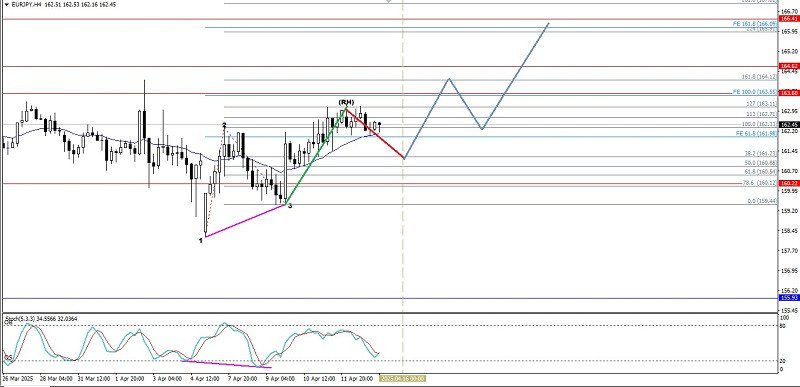Image resolution: width=800 pixels, height=387 pixels.
Task: Click the (RH) text annotation above candles
Action: tap(346, 102)
